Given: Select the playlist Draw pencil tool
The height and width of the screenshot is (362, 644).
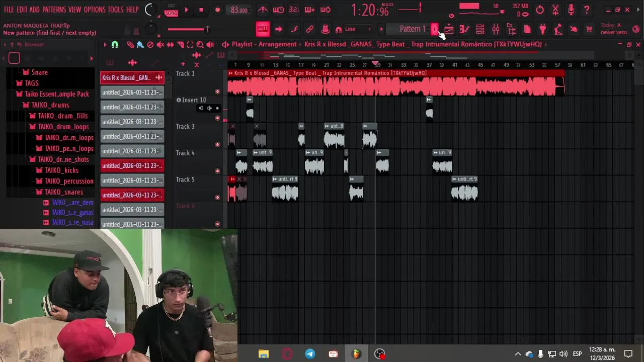Looking at the screenshot, I should tap(130, 45).
